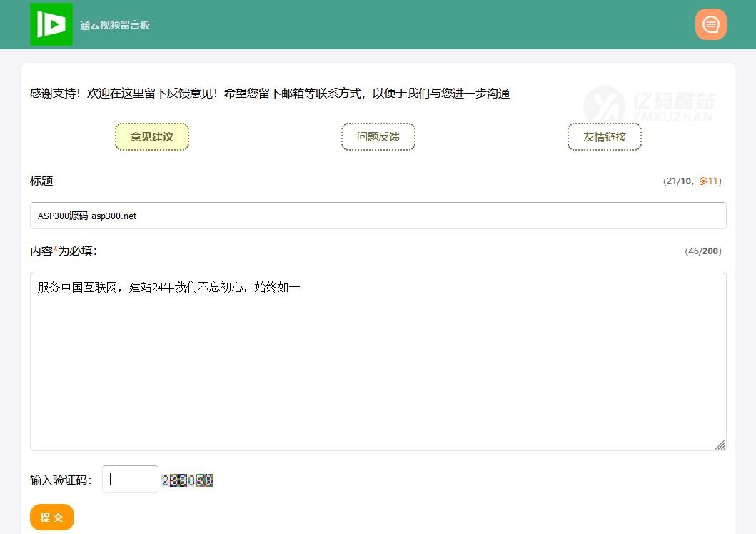Click the 输入验证码 label text
The height and width of the screenshot is (534, 756).
coord(61,480)
